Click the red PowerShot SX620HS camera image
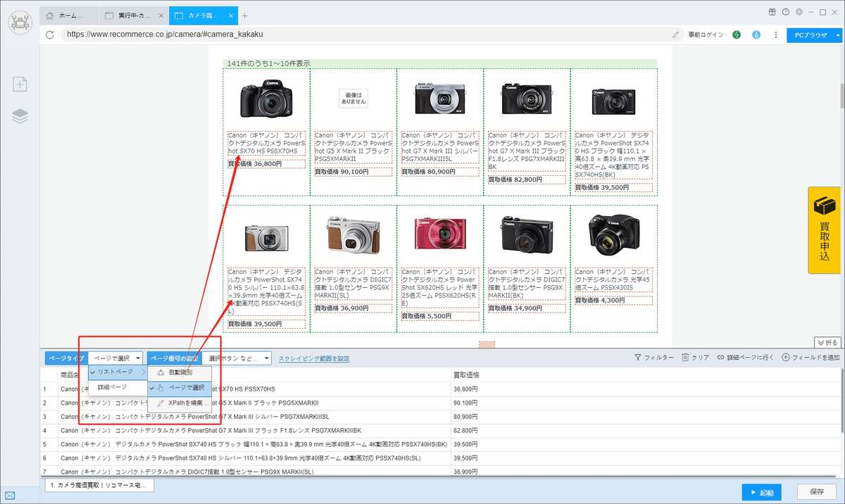 pos(440,234)
